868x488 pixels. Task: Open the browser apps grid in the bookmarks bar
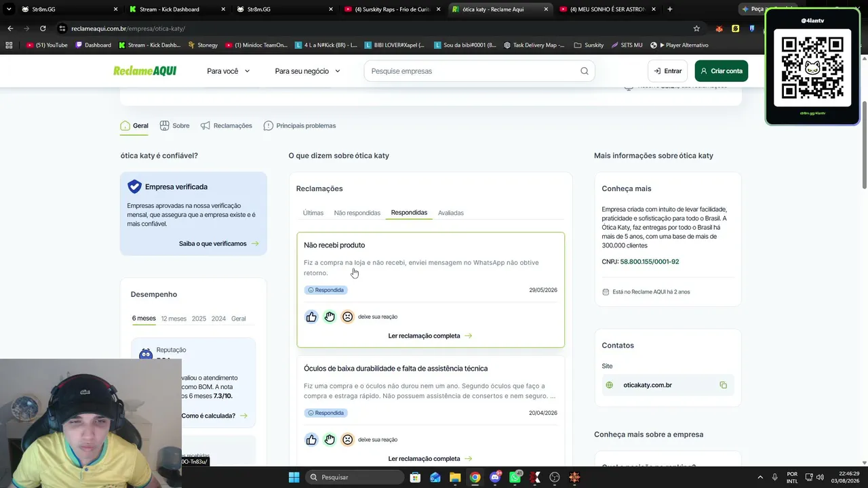tap(9, 45)
